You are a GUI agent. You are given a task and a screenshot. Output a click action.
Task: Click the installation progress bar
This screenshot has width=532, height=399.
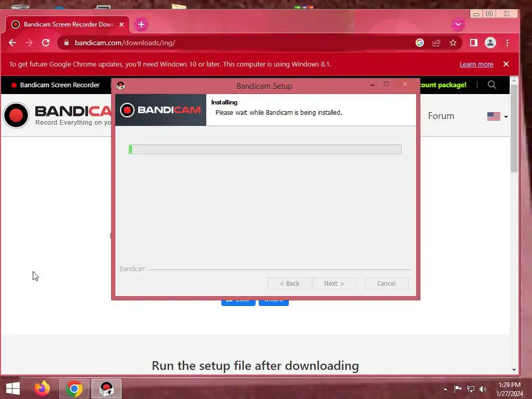[265, 149]
